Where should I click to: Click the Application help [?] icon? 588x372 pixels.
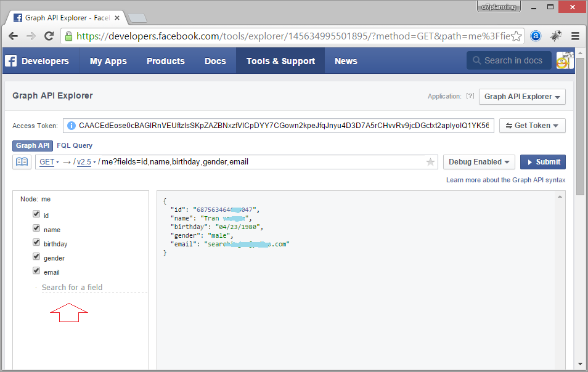coord(470,96)
